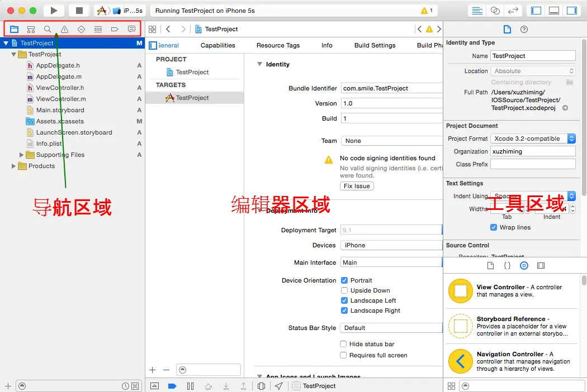The image size is (587, 392).
Task: Uncheck the Landscape Left checkbox
Action: click(344, 301)
